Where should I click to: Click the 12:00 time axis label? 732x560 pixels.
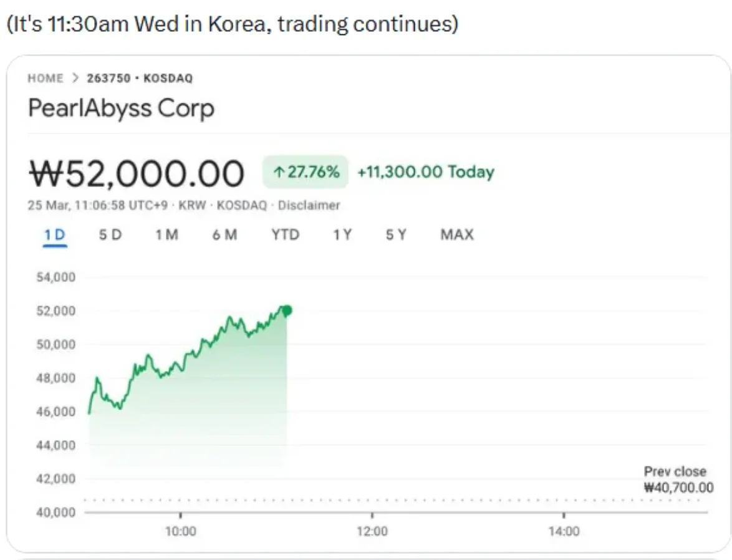point(372,531)
